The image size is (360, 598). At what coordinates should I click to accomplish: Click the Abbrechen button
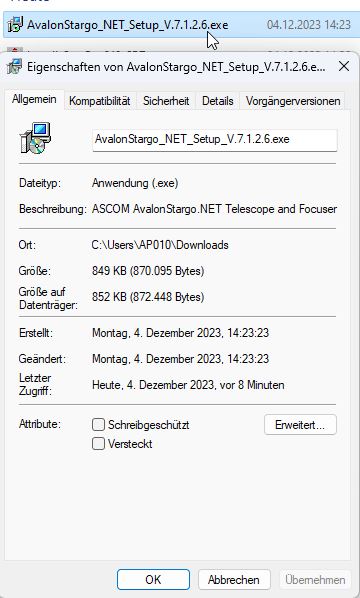234,579
